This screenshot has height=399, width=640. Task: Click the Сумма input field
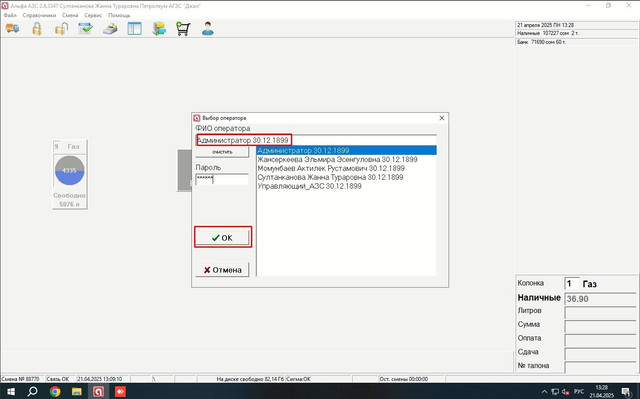tap(600, 326)
